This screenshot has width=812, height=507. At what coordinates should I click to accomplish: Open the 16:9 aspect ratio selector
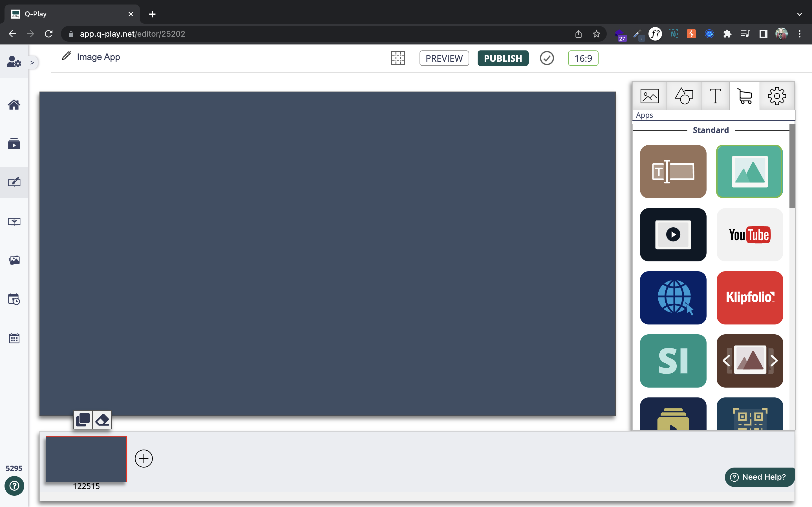tap(583, 58)
